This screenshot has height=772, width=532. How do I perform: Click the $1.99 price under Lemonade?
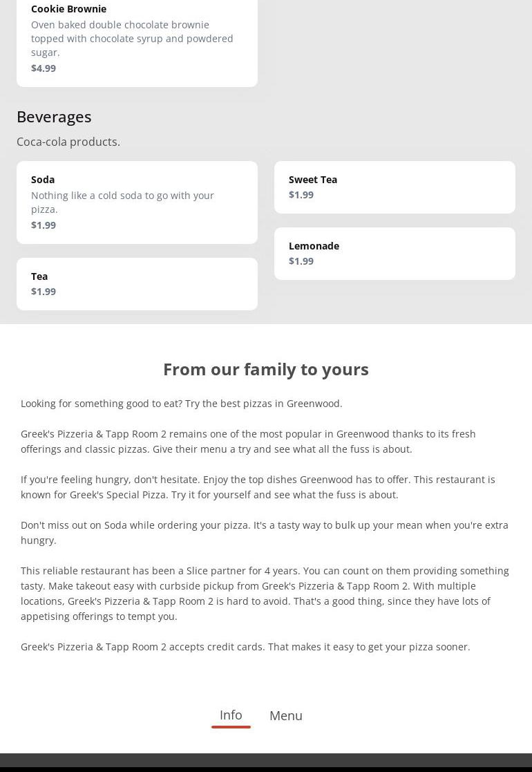(301, 261)
